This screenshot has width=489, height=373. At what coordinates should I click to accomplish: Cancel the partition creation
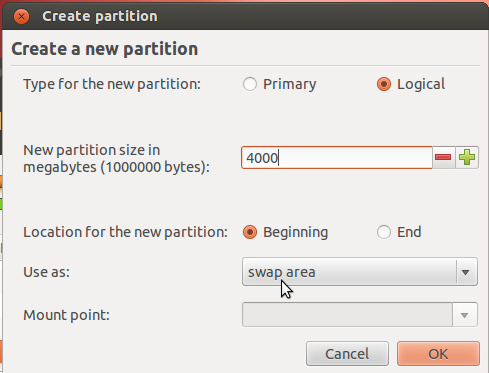pos(347,354)
